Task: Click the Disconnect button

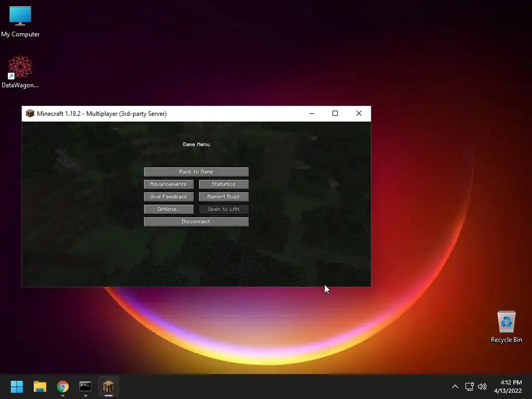Action: (x=196, y=222)
